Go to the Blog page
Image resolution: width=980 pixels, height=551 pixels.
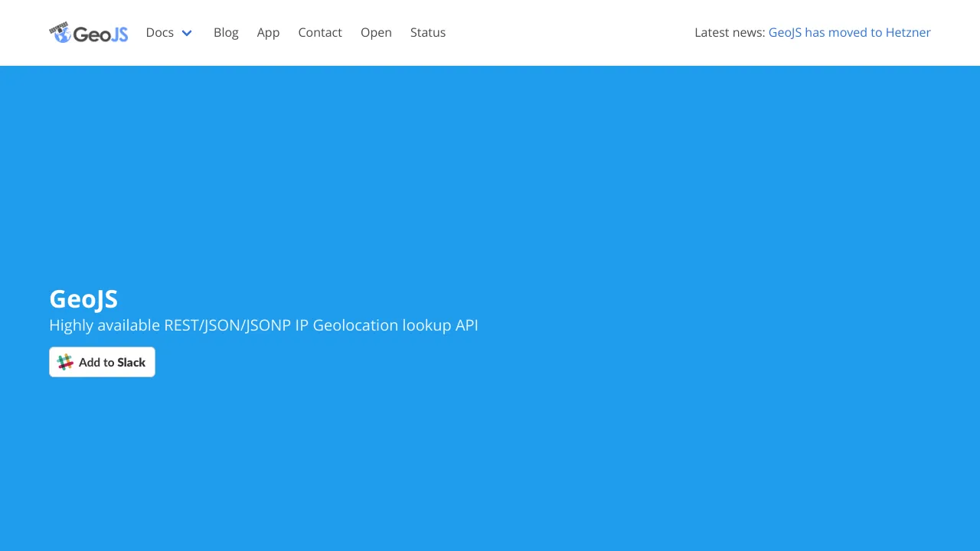click(226, 32)
